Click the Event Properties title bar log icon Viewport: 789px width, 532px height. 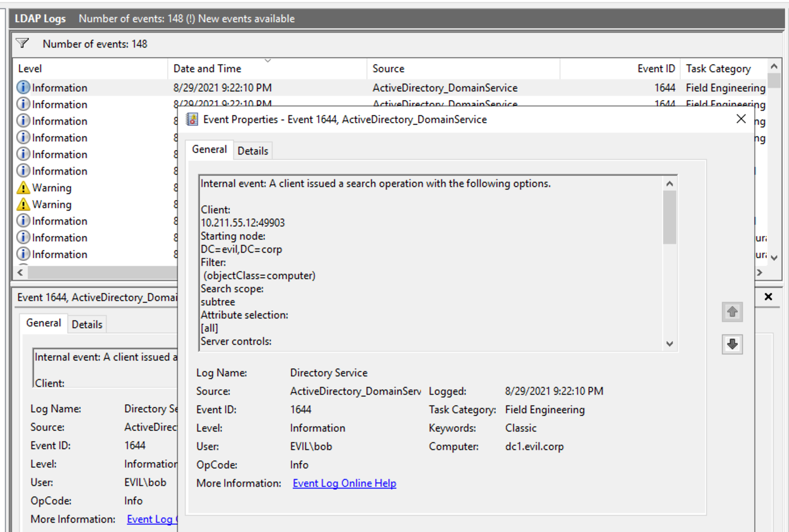point(193,119)
